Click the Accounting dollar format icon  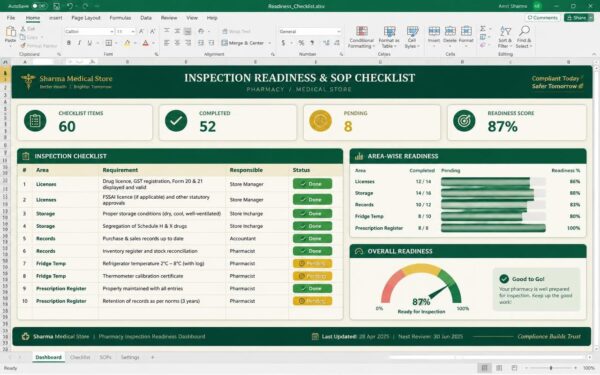coord(283,43)
